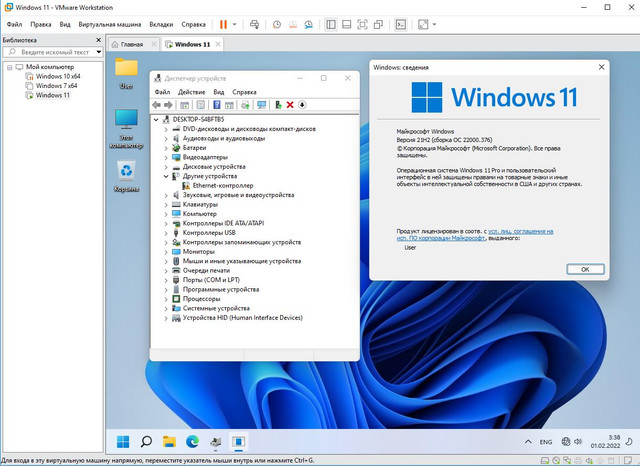The width and height of the screenshot is (640, 466).
Task: Open the VMware Вид menu
Action: (x=65, y=24)
